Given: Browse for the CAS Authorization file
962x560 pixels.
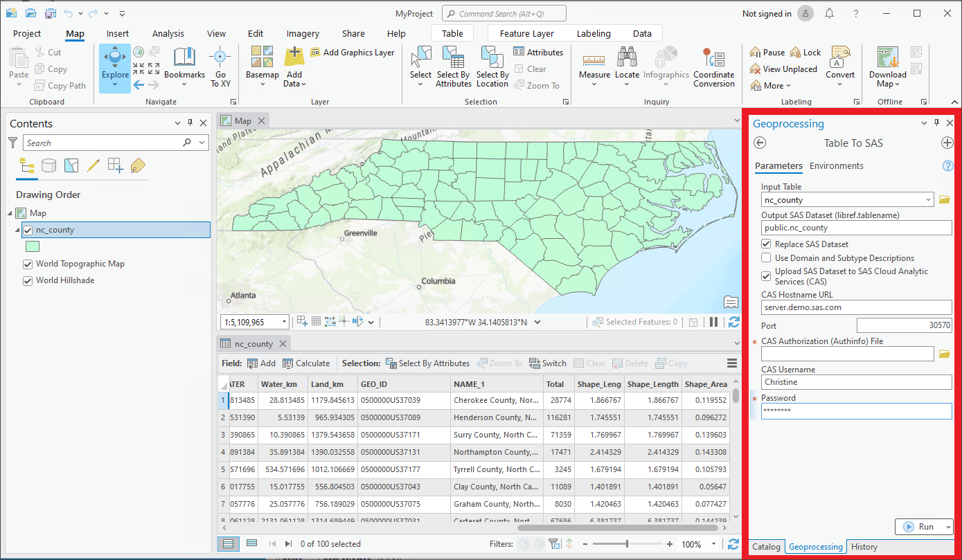Looking at the screenshot, I should (x=945, y=353).
